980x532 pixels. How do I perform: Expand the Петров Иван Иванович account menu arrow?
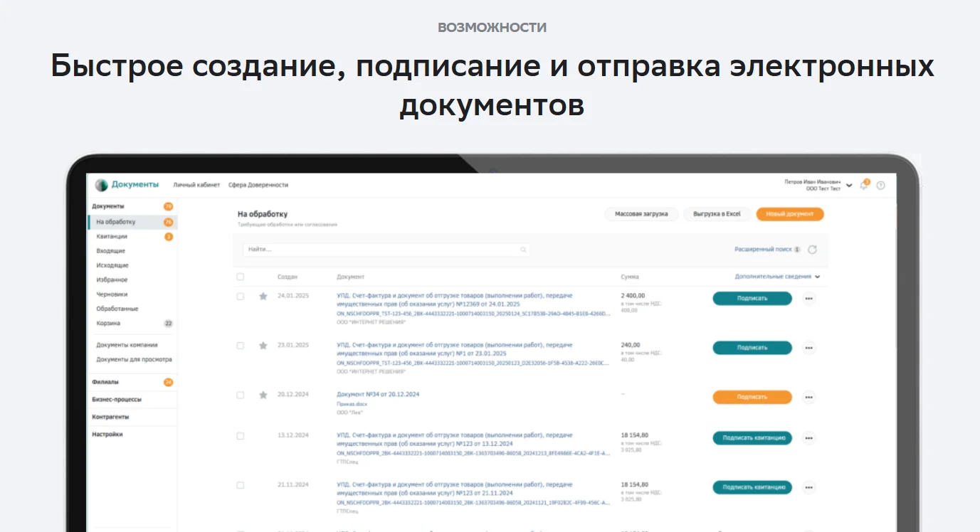(x=849, y=186)
